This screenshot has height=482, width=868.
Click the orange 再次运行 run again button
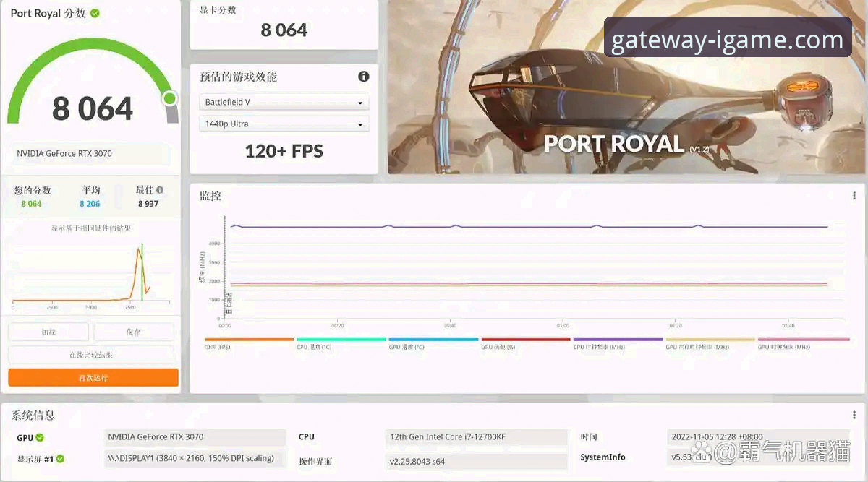(x=93, y=378)
